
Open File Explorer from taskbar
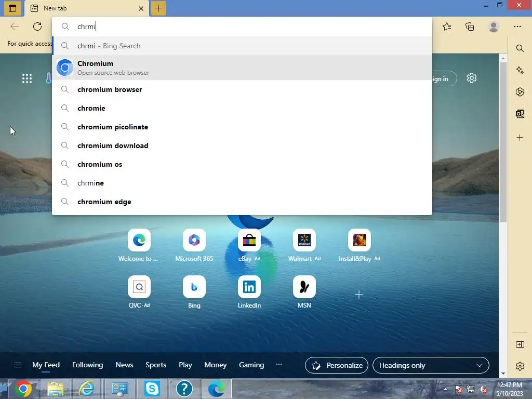click(x=55, y=389)
